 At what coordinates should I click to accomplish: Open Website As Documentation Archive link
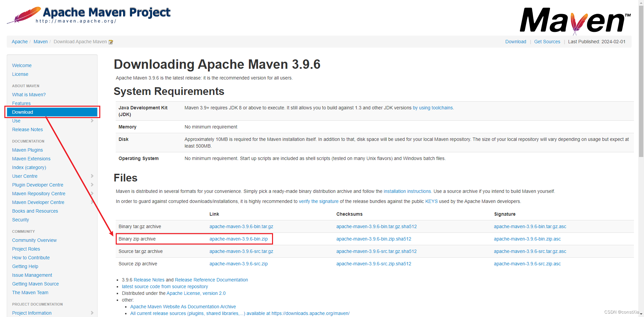coord(183,307)
